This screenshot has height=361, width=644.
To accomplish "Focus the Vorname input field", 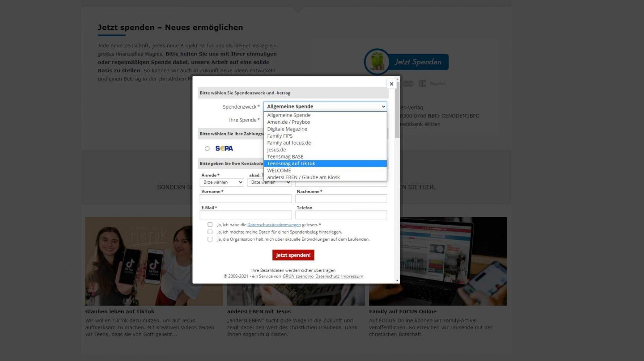I will (x=246, y=199).
